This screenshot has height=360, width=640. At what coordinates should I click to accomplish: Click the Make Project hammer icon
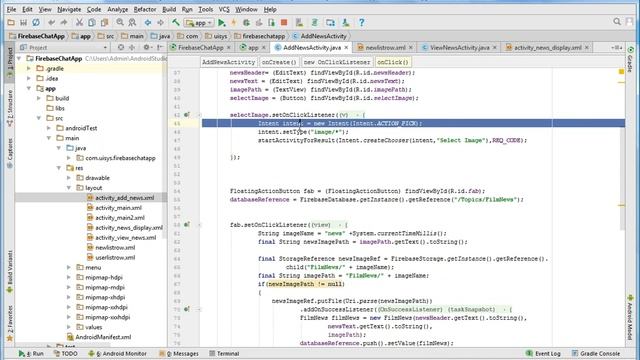tap(176, 22)
